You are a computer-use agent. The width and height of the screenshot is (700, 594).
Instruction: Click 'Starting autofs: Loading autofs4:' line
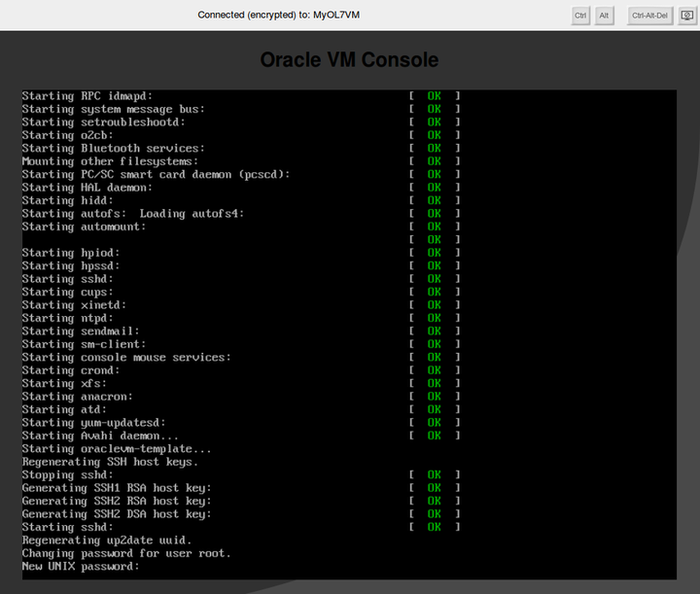133,213
